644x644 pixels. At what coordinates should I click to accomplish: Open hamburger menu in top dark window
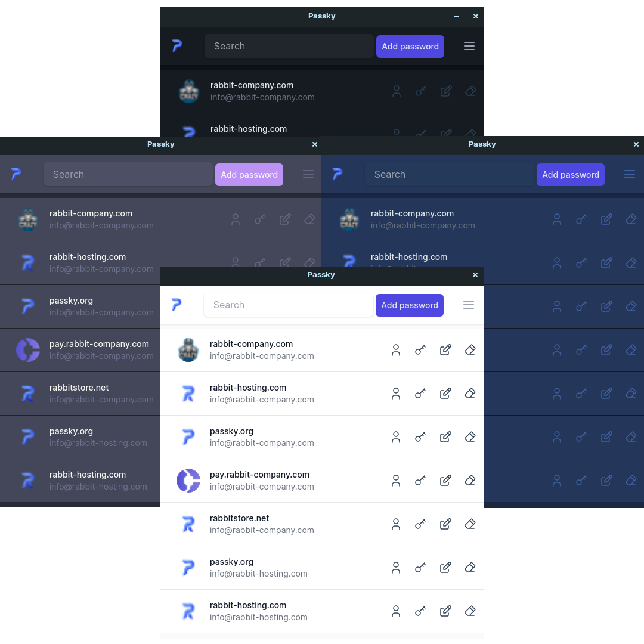click(x=469, y=46)
